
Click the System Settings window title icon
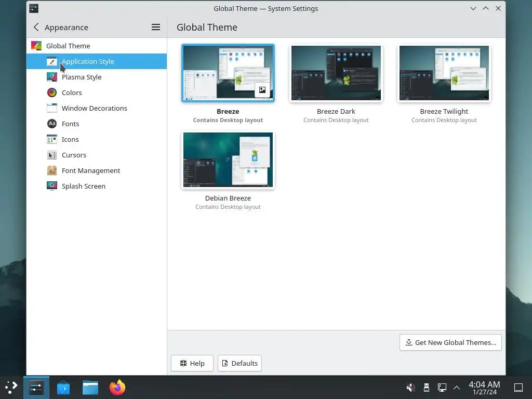(34, 8)
